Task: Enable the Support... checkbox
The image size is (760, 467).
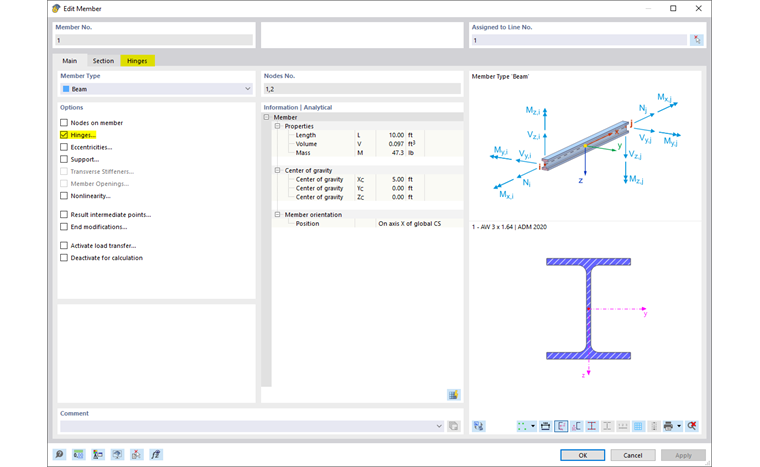Action: [x=64, y=159]
